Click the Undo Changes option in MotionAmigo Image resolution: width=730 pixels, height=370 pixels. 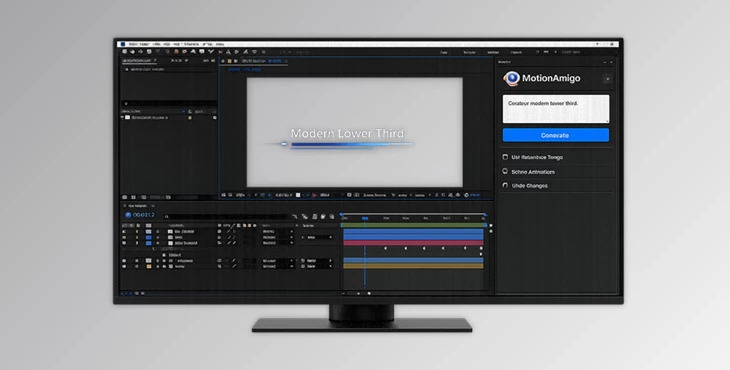click(x=529, y=186)
